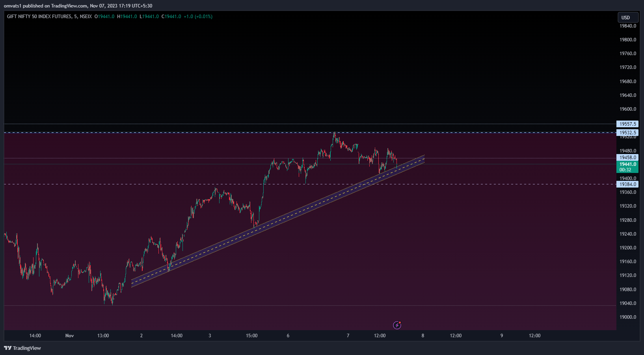644x355 pixels.
Task: Click the 19600.0 price axis label
Action: tap(628, 109)
